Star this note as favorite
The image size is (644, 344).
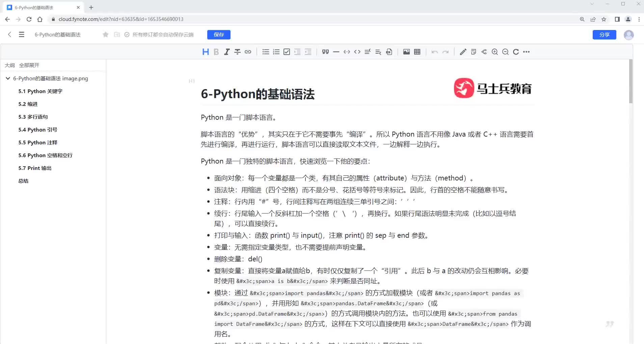106,35
